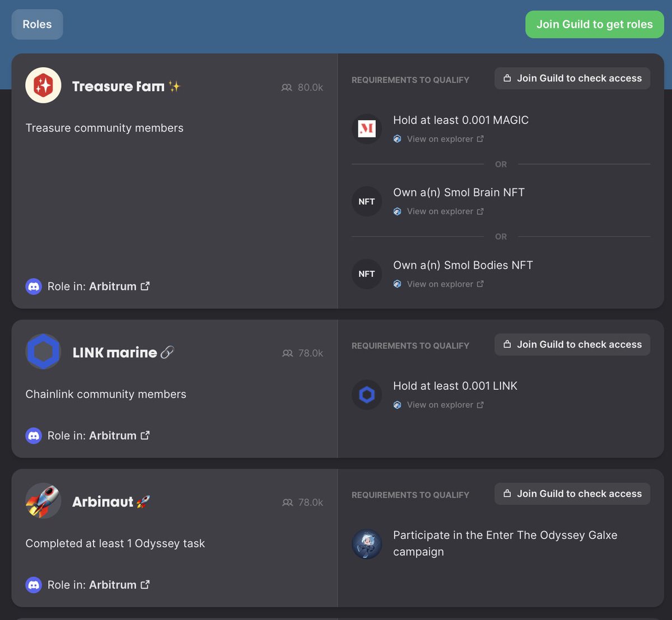Click Discord icon in Arbinaut card
Screen dimensions: 672x620
click(x=34, y=585)
